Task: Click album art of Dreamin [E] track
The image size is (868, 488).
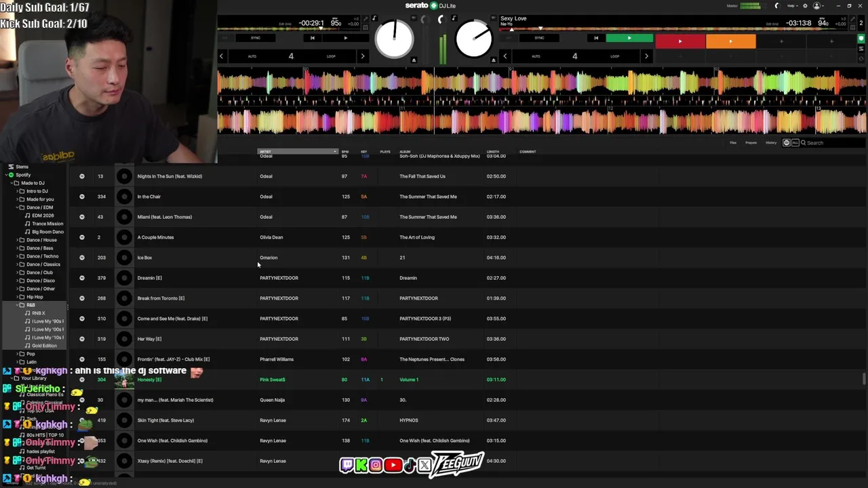Action: 124,278
